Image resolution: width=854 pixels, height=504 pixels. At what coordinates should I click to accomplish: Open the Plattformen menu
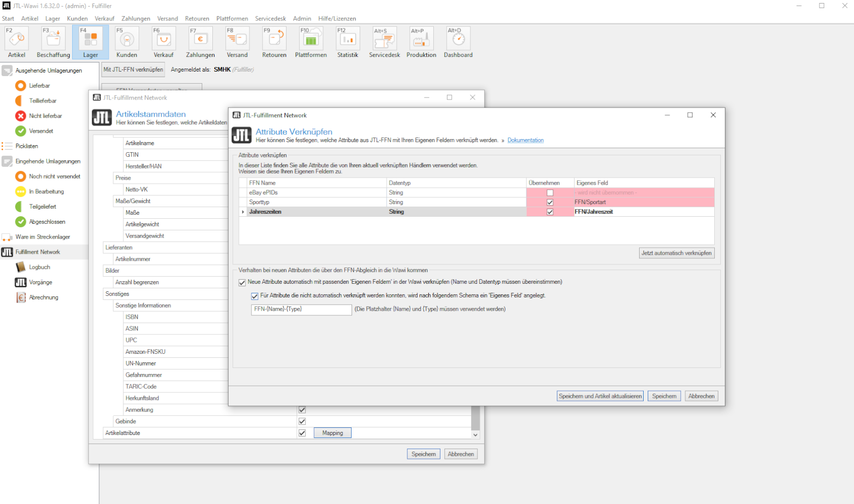[x=232, y=19]
